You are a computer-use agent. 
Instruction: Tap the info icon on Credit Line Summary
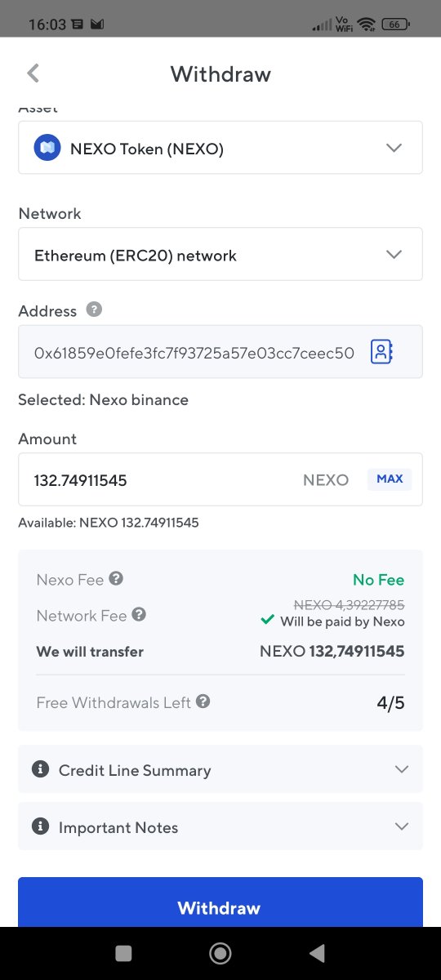point(39,769)
